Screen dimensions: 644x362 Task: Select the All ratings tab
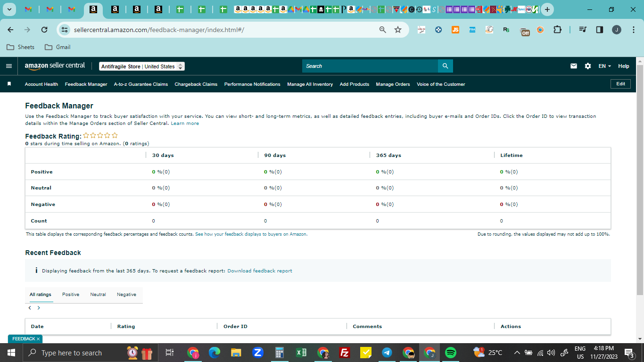(x=41, y=295)
